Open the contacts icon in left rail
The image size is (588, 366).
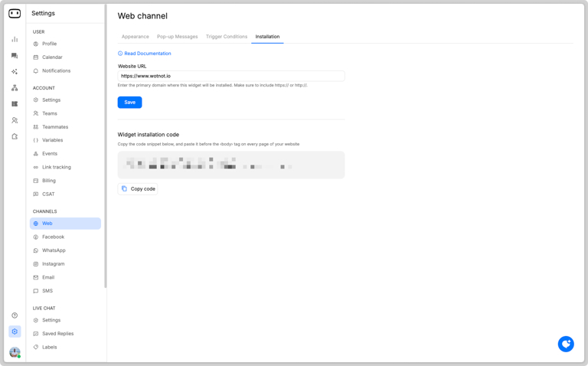click(x=15, y=120)
